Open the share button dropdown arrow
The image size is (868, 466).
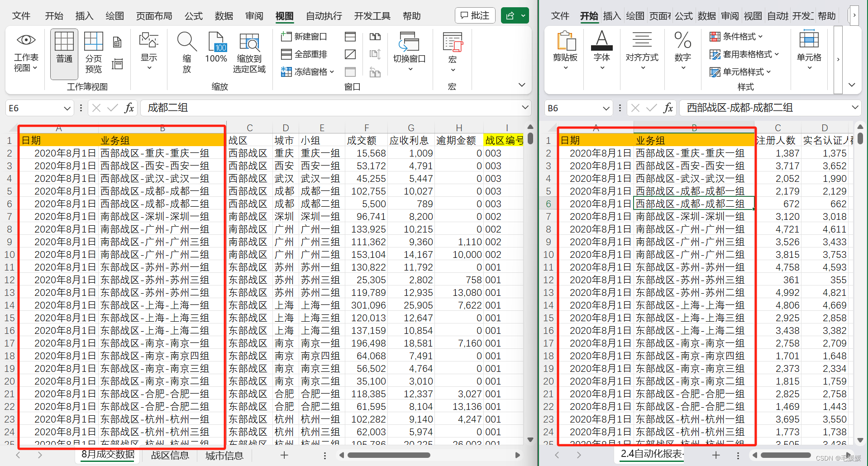pos(524,16)
